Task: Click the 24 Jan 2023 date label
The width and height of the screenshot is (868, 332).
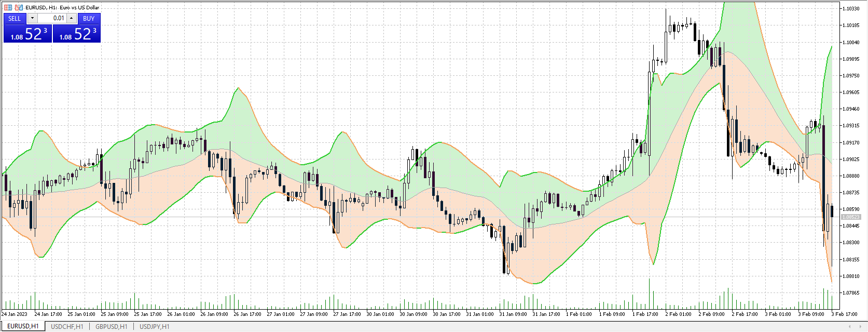Action: [15, 314]
